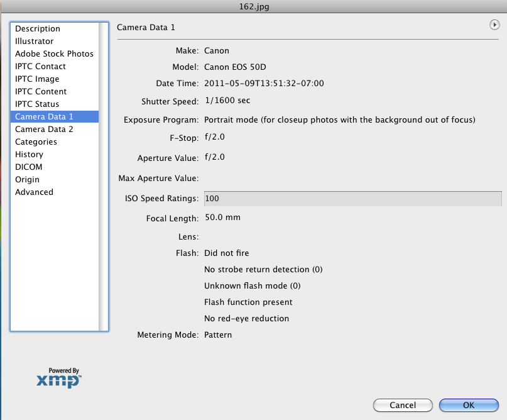507x420 pixels.
Task: Click the Max Aperture Value label
Action: [x=158, y=179]
